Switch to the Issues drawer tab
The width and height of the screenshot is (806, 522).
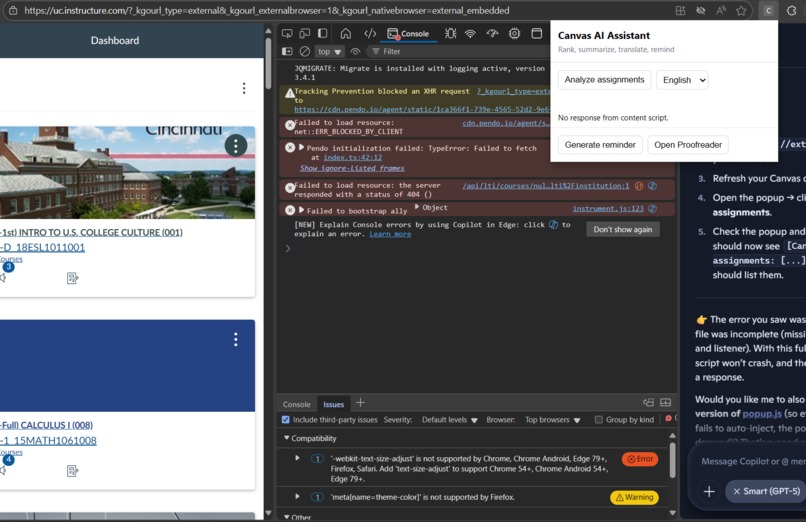pyautogui.click(x=333, y=404)
